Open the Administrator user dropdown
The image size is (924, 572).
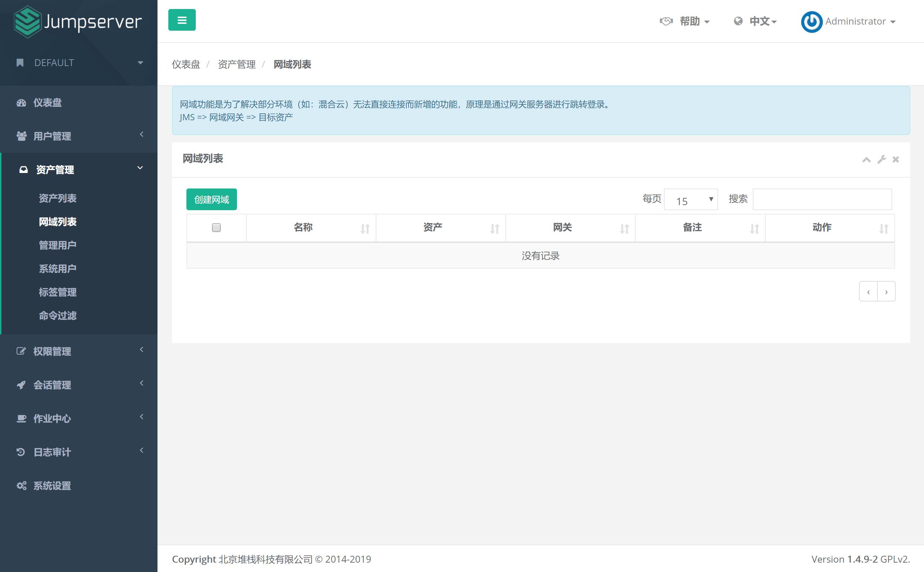[x=860, y=22]
